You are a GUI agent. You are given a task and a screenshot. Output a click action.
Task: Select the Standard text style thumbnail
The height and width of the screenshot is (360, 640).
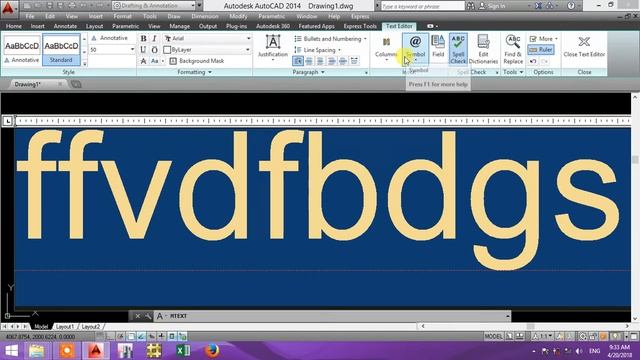(61, 50)
